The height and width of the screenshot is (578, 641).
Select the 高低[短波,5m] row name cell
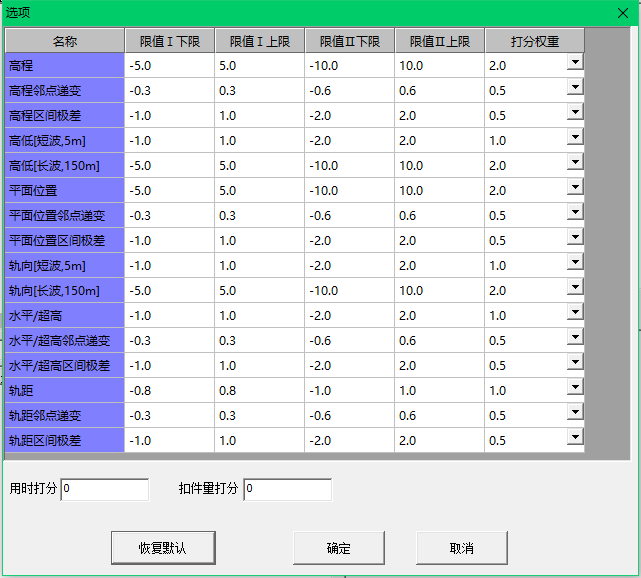coord(65,140)
